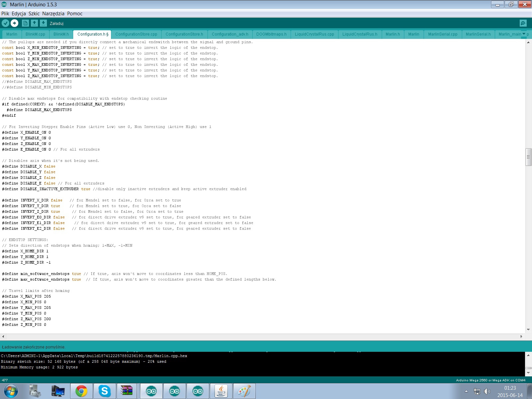Open the tab list dropdown arrow

pyautogui.click(x=524, y=34)
